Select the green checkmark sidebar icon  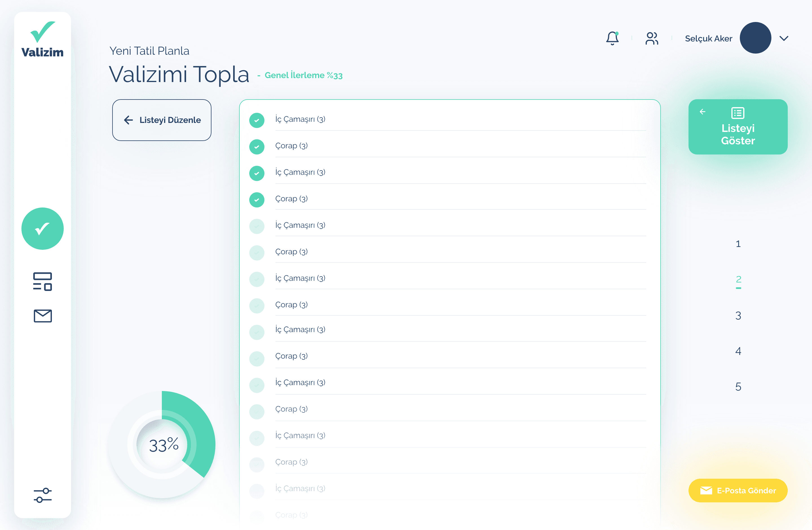42,229
